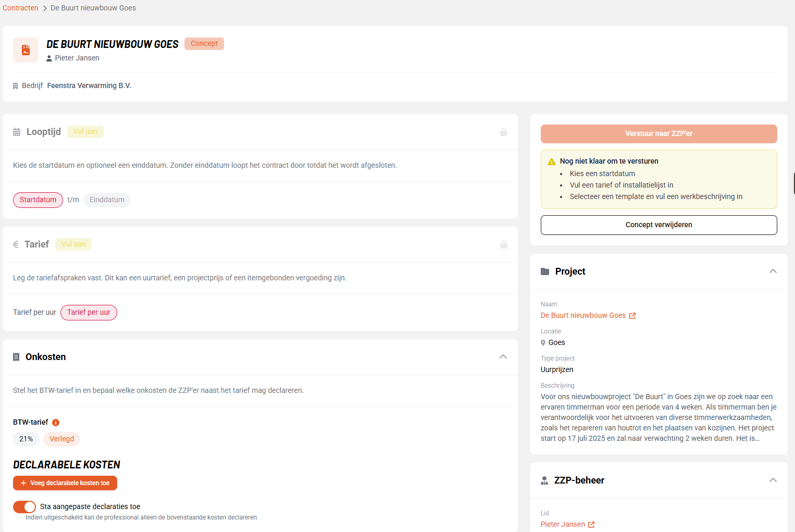The image size is (795, 532).
Task: Toggle Sta aangepaste declaraties toe switch
Action: (24, 506)
